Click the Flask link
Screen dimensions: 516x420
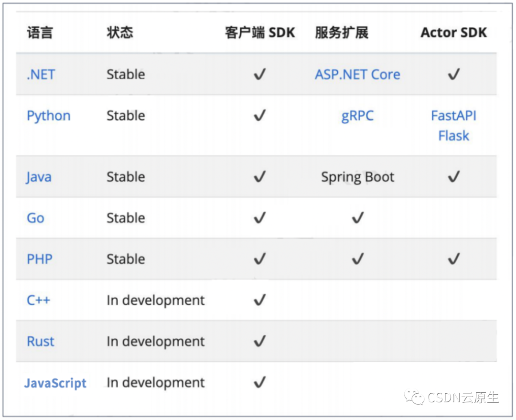click(453, 136)
